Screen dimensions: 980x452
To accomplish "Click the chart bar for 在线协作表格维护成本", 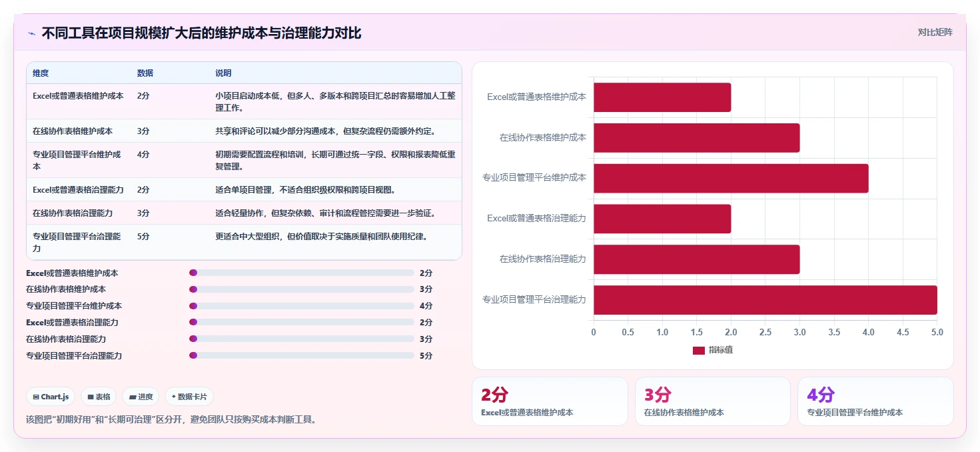I will click(x=696, y=138).
